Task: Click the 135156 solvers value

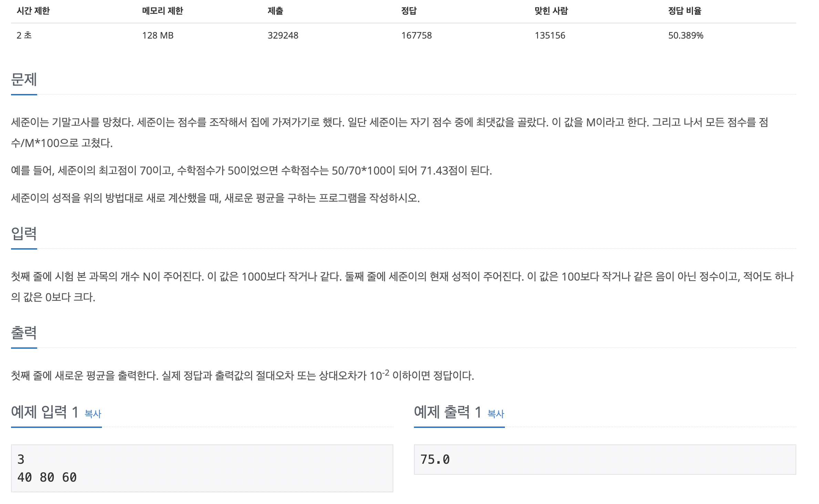Action: pyautogui.click(x=550, y=35)
